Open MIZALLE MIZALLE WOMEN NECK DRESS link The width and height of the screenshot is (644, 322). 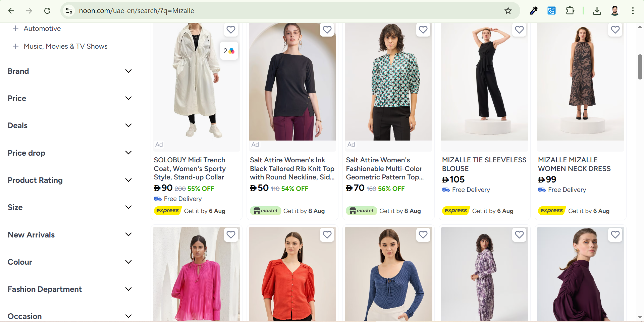(x=574, y=164)
